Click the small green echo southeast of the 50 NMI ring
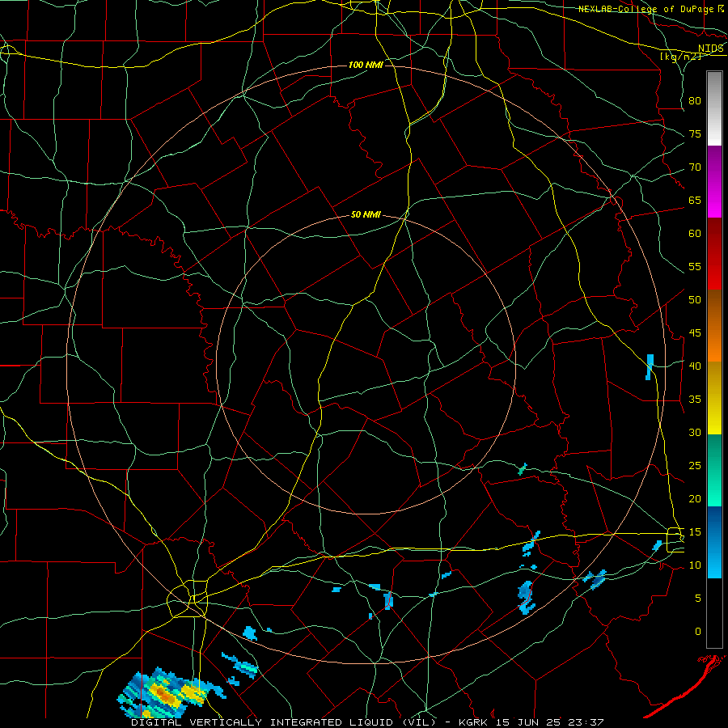The width and height of the screenshot is (728, 728). point(523,469)
